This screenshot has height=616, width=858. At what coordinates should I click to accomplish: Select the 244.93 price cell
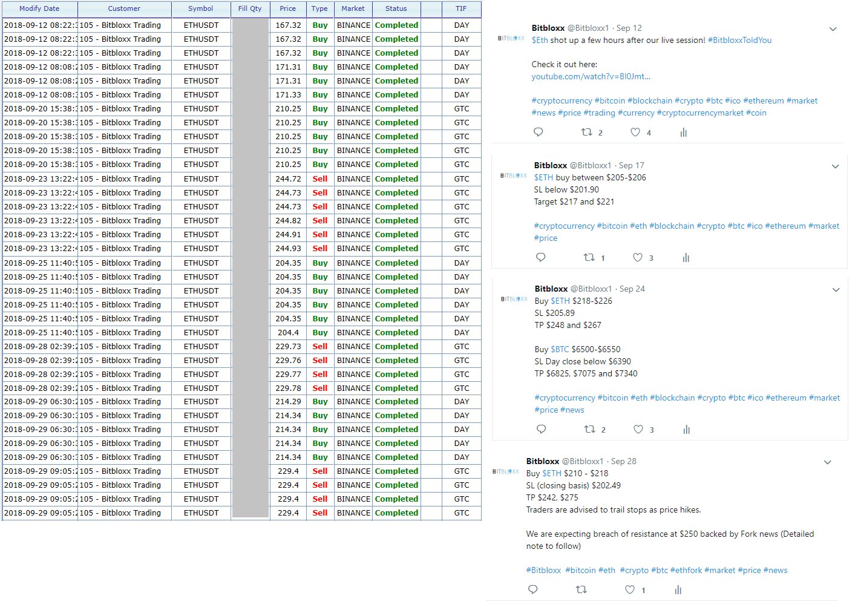click(x=288, y=249)
